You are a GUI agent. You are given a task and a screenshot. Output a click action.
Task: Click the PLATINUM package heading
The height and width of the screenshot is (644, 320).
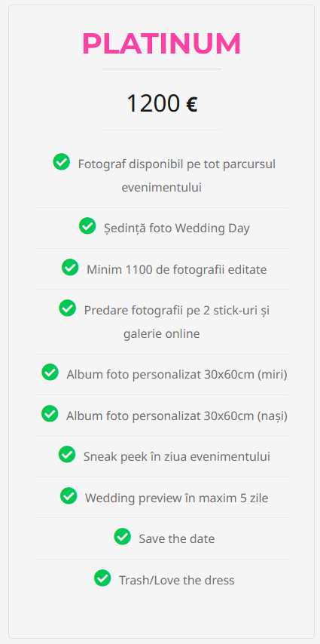(161, 43)
